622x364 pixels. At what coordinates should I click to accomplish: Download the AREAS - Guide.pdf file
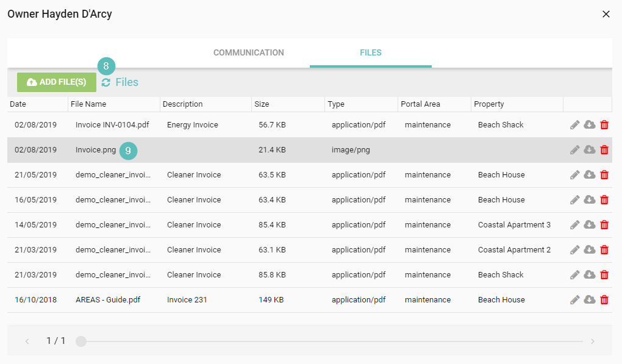tap(590, 300)
